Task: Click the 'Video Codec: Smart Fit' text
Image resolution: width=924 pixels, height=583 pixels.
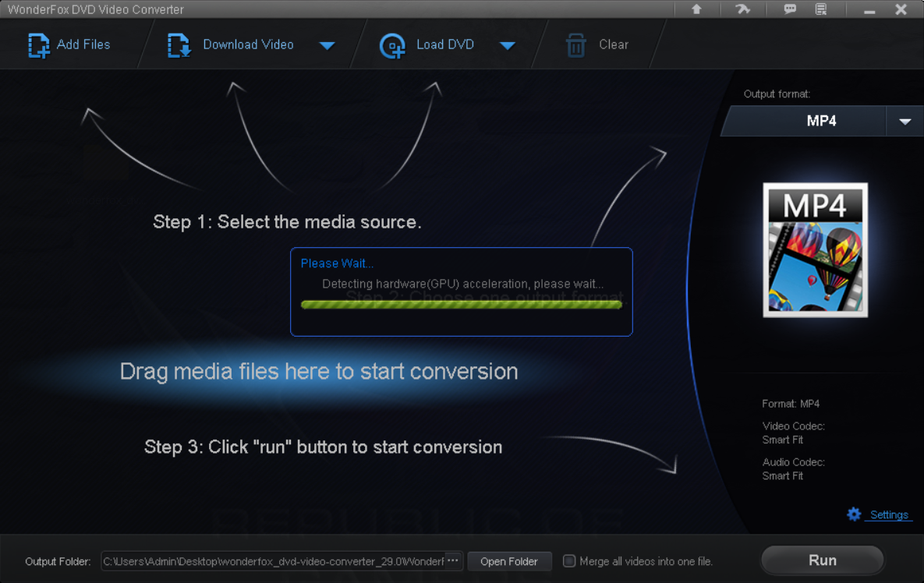Action: tap(793, 433)
